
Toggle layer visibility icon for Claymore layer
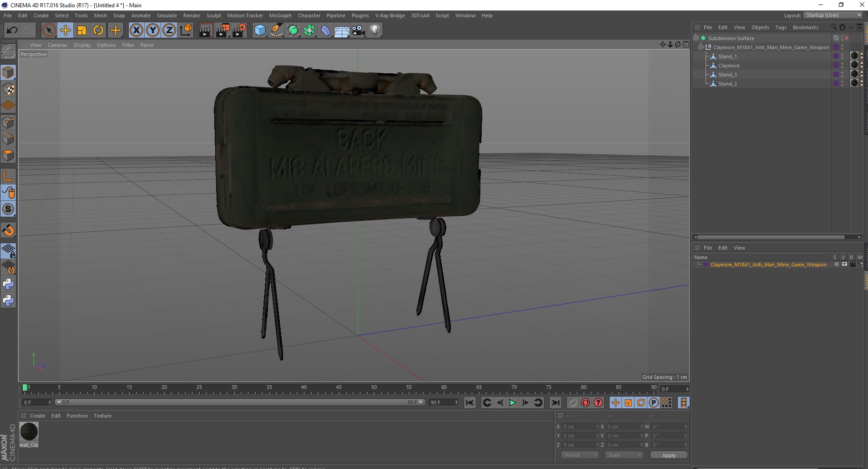[844, 265]
